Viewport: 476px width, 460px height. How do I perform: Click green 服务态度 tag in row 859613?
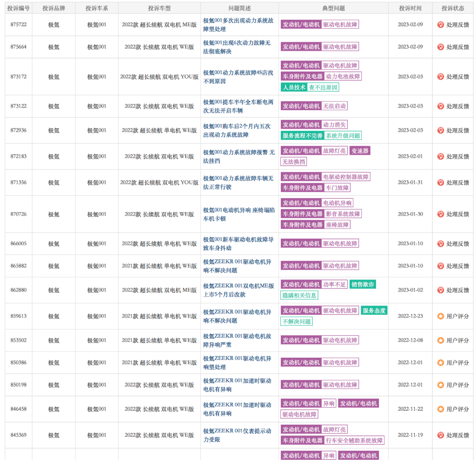pyautogui.click(x=374, y=310)
